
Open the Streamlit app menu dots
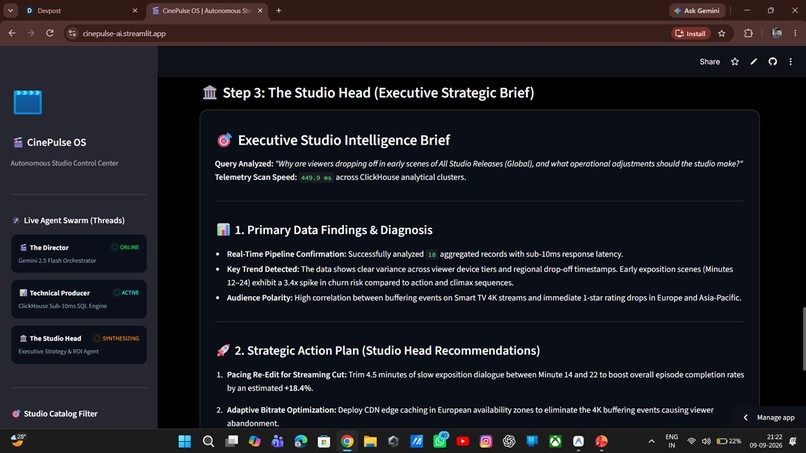pos(791,62)
